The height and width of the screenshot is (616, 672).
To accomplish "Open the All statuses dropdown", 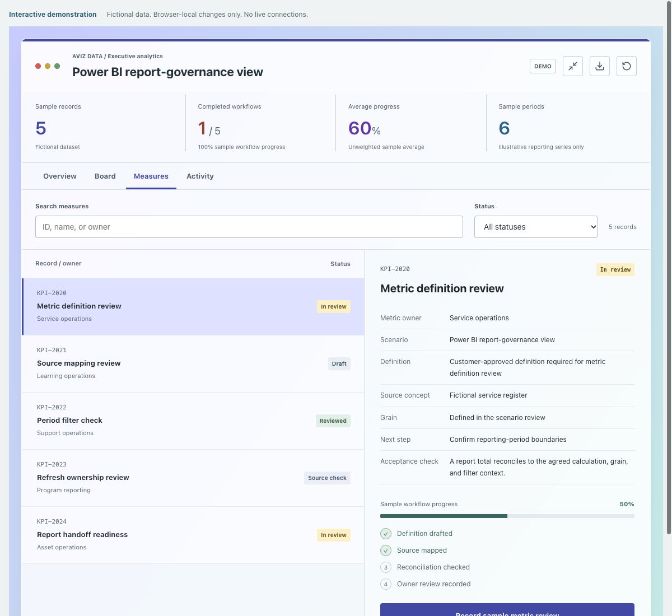I will point(536,227).
